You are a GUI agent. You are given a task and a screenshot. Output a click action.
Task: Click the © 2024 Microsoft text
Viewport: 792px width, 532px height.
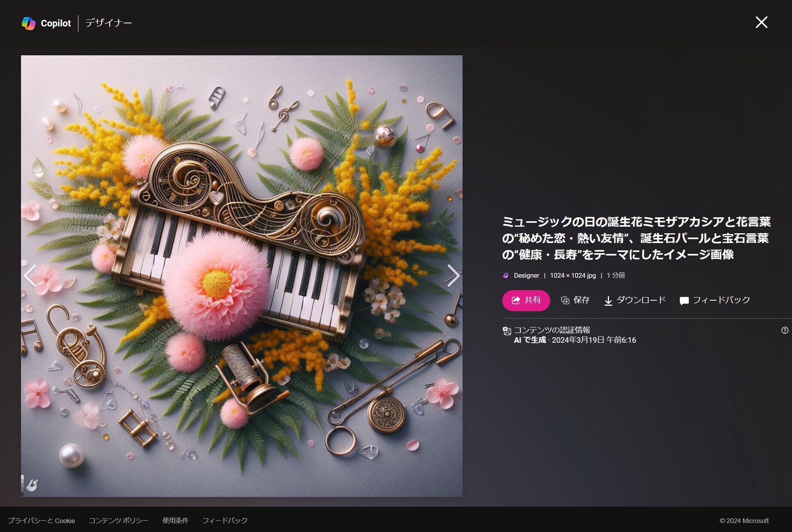pyautogui.click(x=744, y=521)
